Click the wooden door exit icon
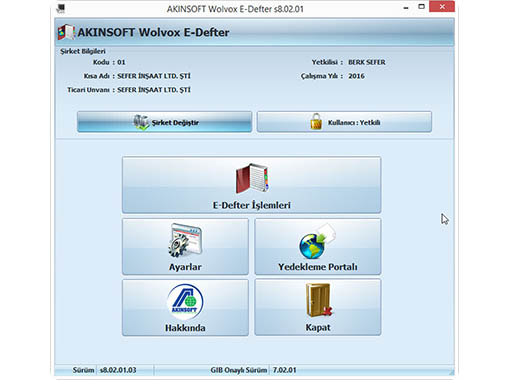 pos(319,300)
